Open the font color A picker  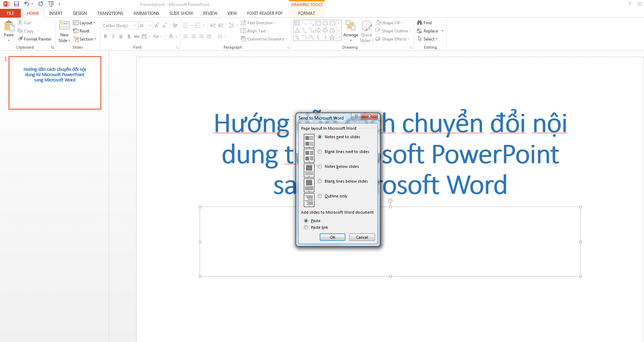171,36
